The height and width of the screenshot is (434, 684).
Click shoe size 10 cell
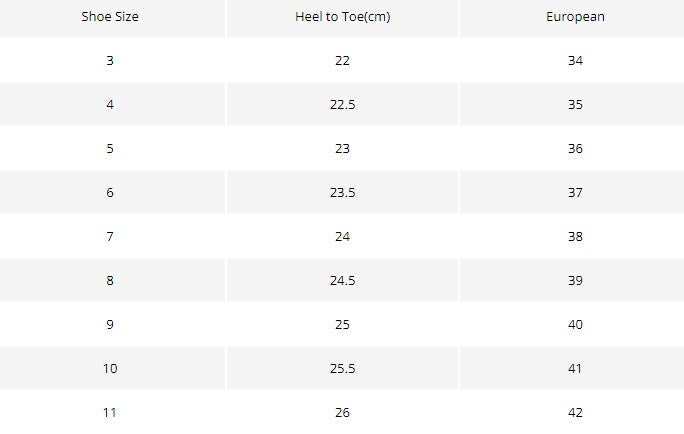pos(110,368)
